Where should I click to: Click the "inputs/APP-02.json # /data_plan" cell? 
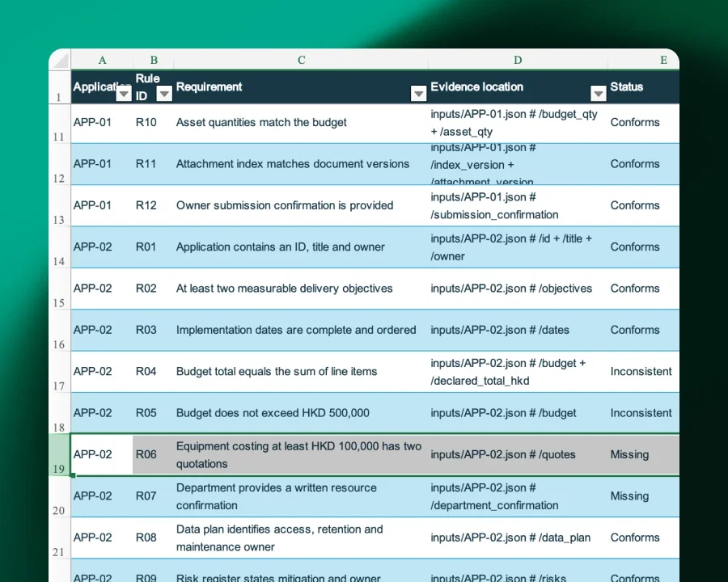[x=518, y=538]
